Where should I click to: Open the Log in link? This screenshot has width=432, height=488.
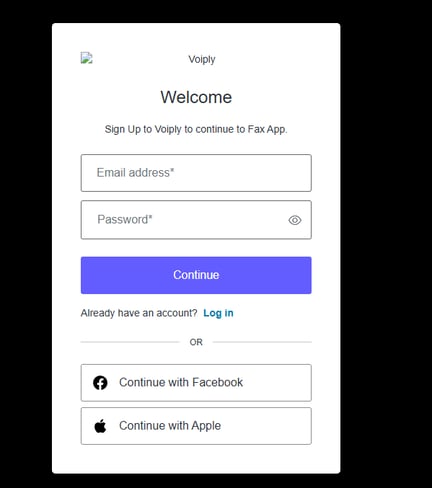click(218, 313)
